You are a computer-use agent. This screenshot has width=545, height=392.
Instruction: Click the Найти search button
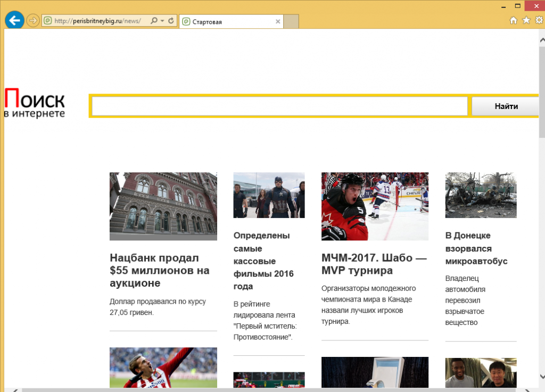point(506,106)
